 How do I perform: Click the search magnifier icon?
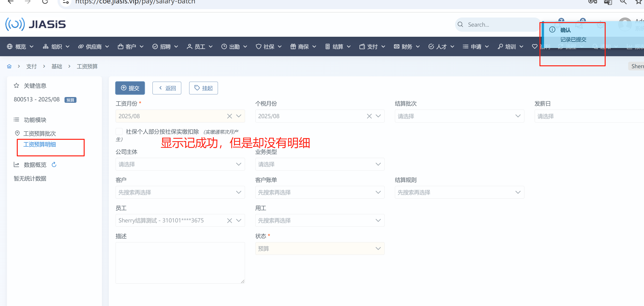(x=460, y=24)
